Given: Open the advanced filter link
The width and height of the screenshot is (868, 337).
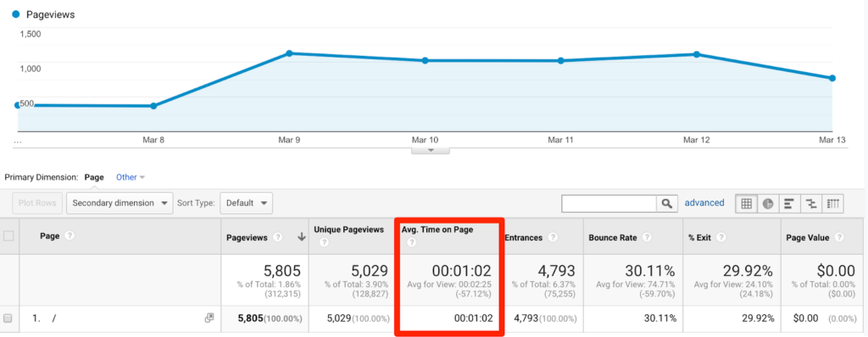Looking at the screenshot, I should point(704,202).
